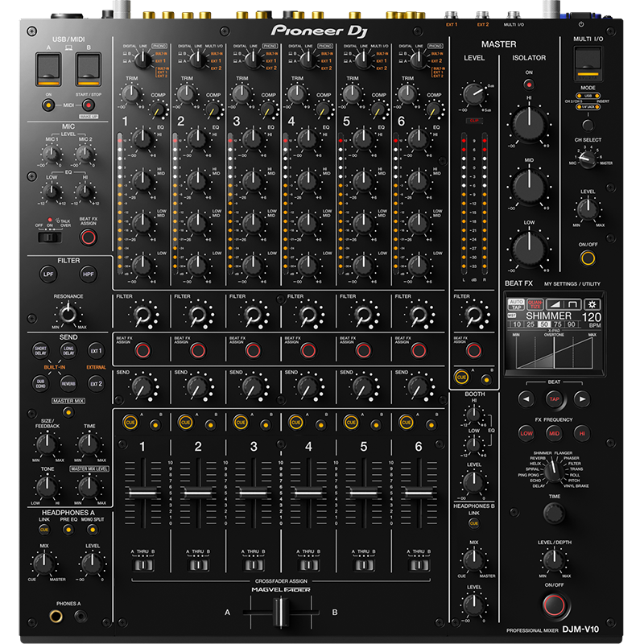Touch the X-PAD graph on the display

coord(554,352)
